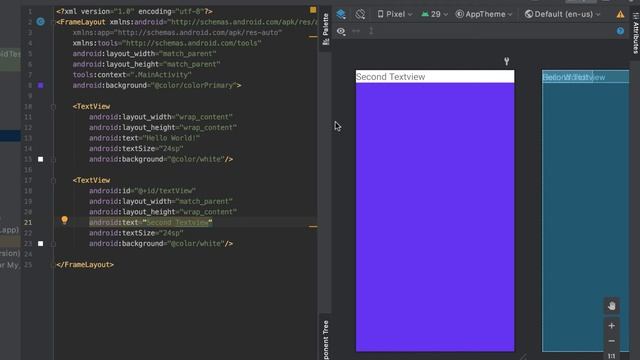Collapse the second TextView fold marker on line 17
Screen dimensions: 640x360
53,180
